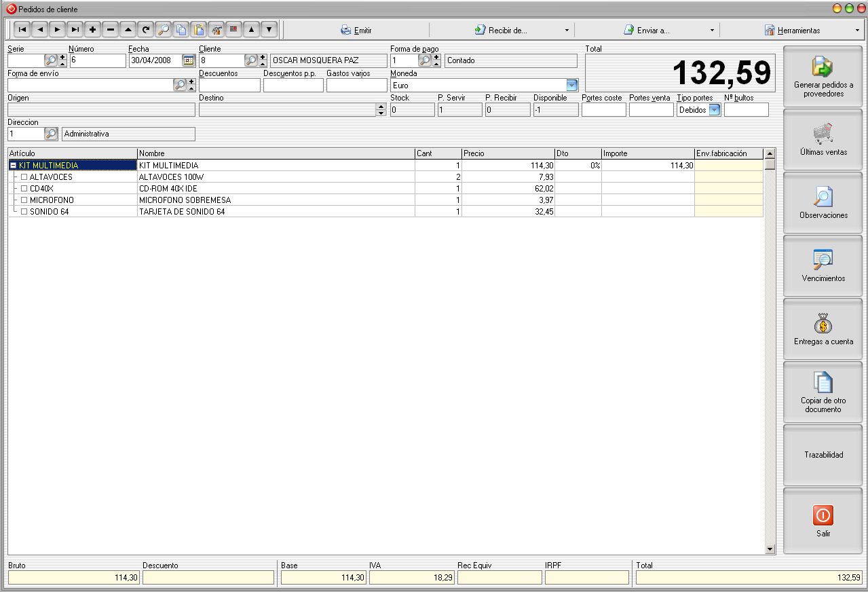Click the table scrollbar down arrow
The height and width of the screenshot is (592, 868).
(770, 549)
